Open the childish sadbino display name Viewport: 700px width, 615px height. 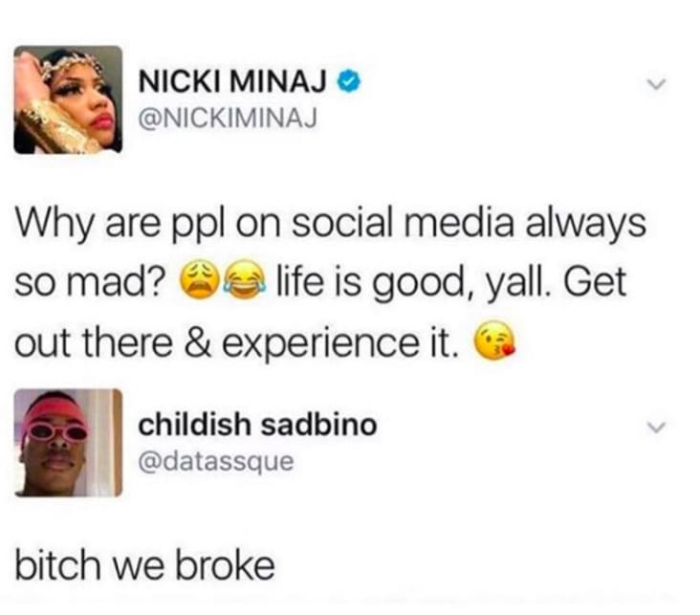[x=257, y=425]
